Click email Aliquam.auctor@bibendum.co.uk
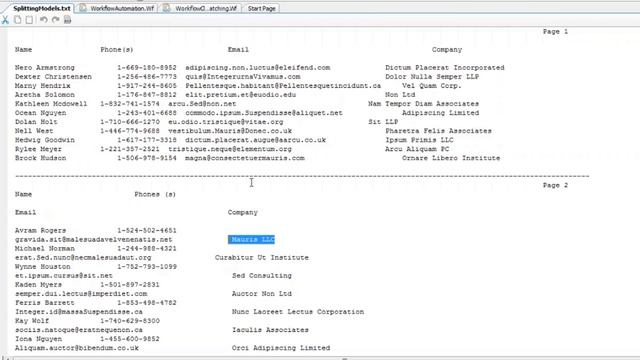The image size is (640, 360). click(77, 348)
